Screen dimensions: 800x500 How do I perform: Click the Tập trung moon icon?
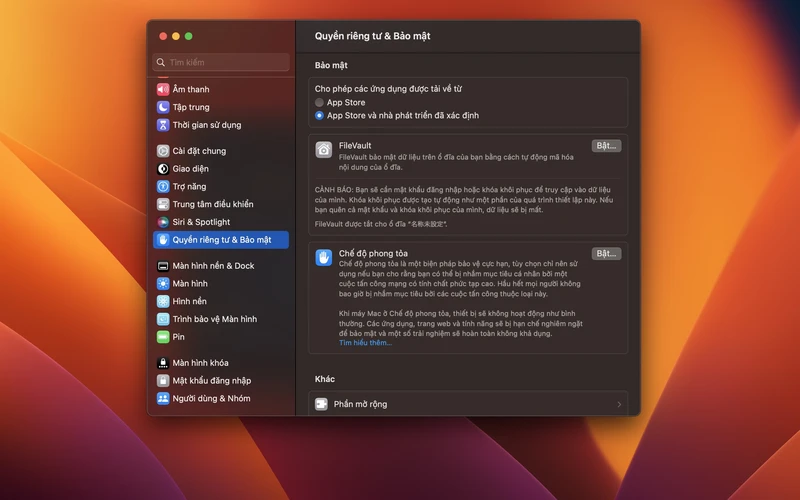tap(163, 107)
